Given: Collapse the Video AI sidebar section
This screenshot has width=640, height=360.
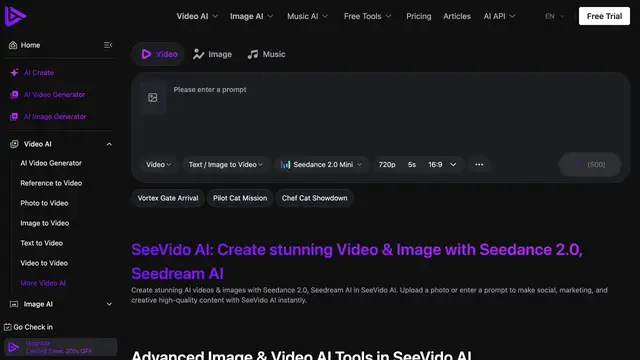Looking at the screenshot, I should coord(109,144).
